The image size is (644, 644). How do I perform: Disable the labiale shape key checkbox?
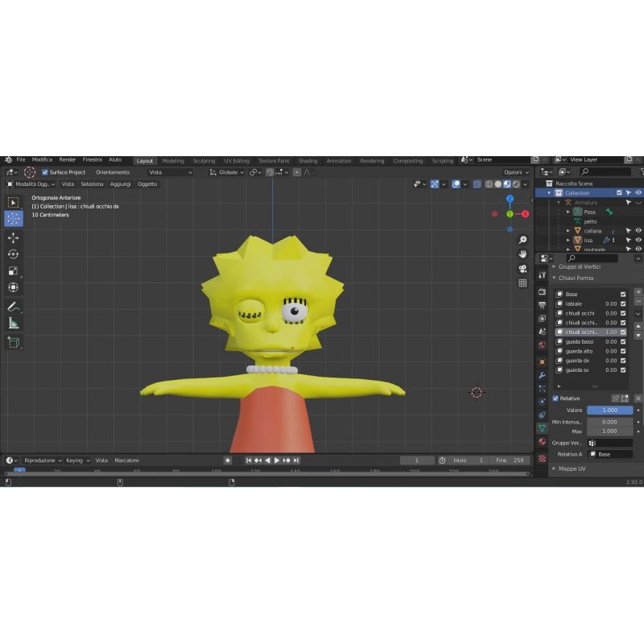click(x=623, y=304)
